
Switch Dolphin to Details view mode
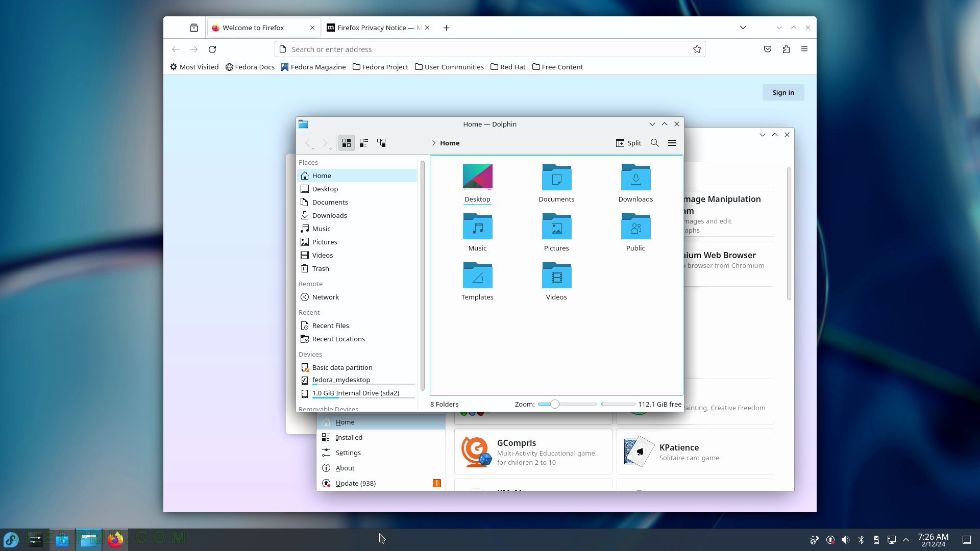381,143
